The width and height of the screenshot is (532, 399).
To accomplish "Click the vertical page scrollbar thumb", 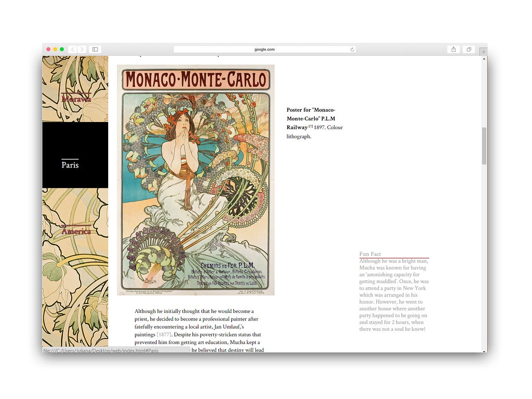I will [484, 146].
